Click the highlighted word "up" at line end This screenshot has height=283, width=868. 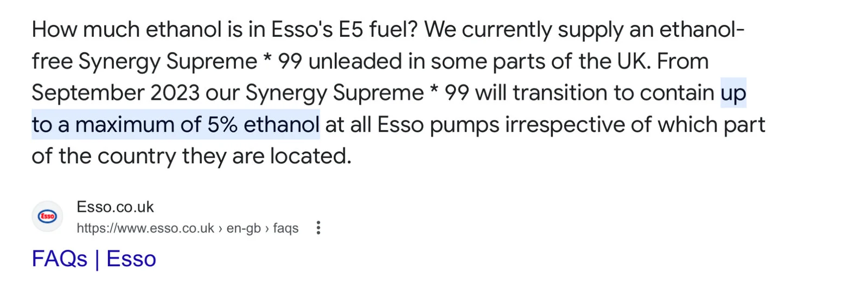pyautogui.click(x=733, y=93)
